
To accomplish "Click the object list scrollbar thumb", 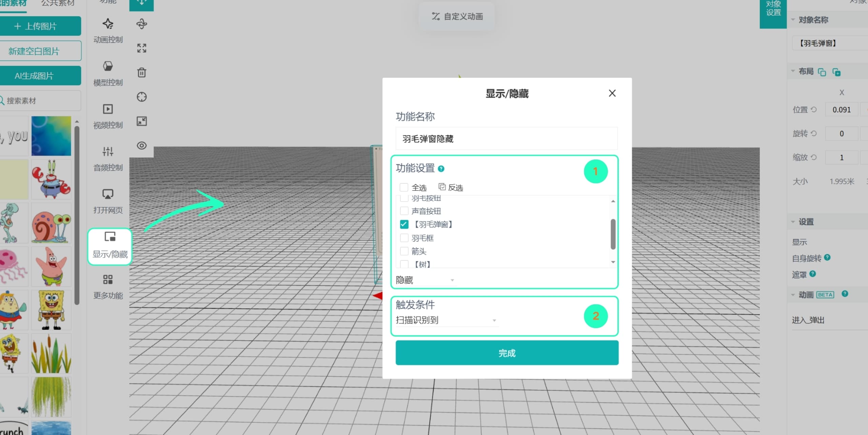I will coord(613,234).
